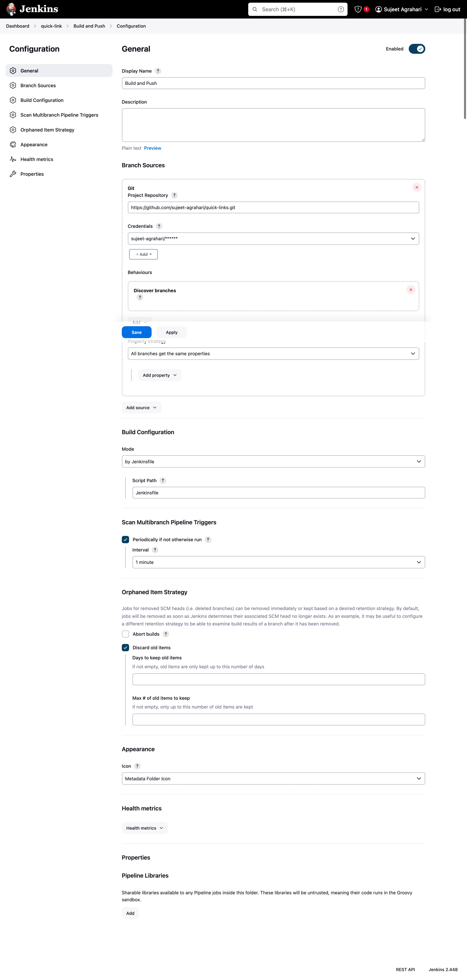467x980 pixels.
Task: Delete the Discover branches behaviour
Action: [410, 290]
